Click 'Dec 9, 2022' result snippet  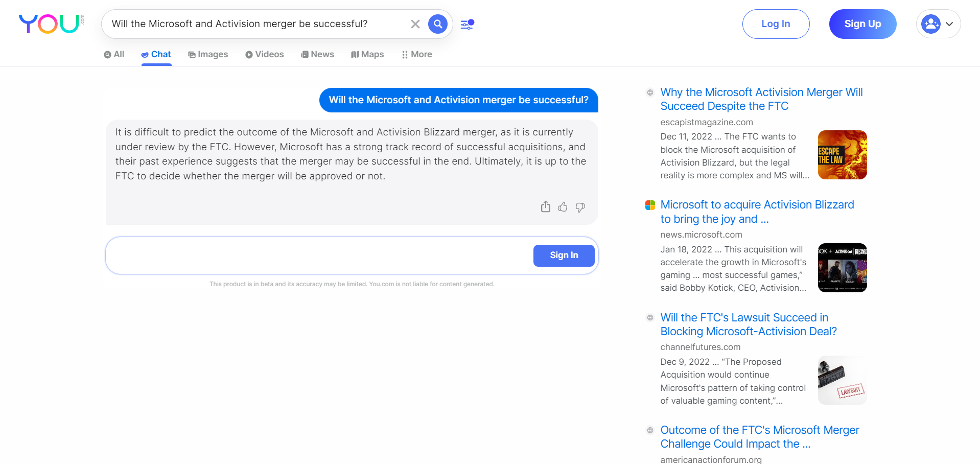733,381
